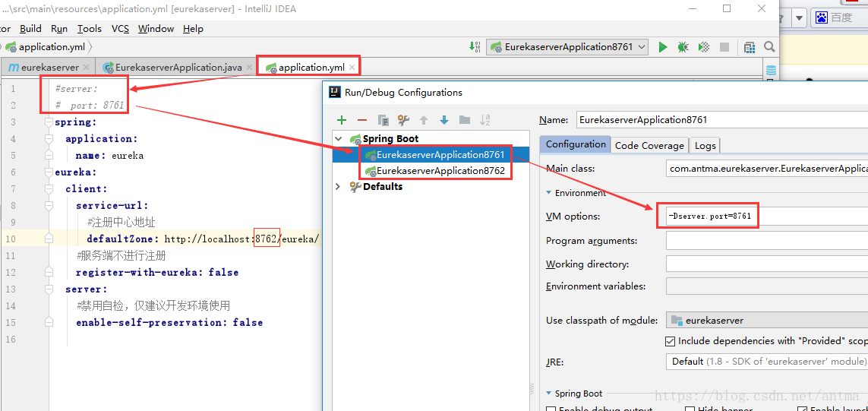Viewport: 868px width, 411px height.
Task: Open the Help menu
Action: tap(193, 29)
